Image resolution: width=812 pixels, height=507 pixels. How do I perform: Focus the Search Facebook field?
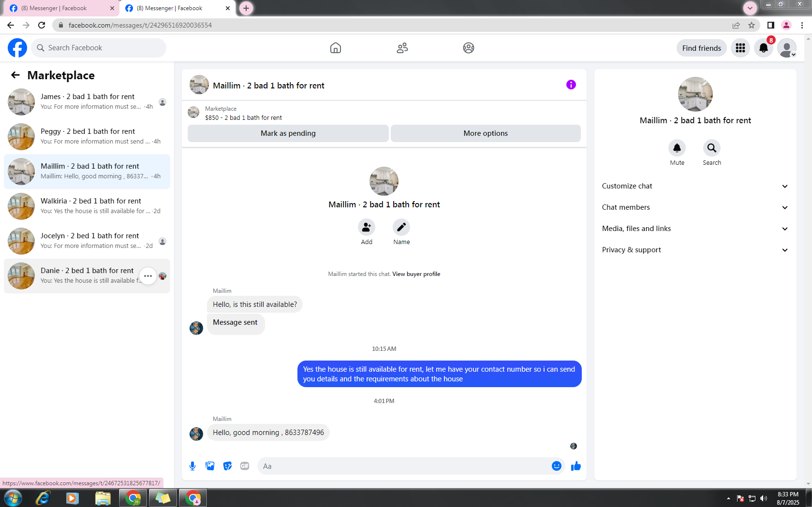coord(99,48)
